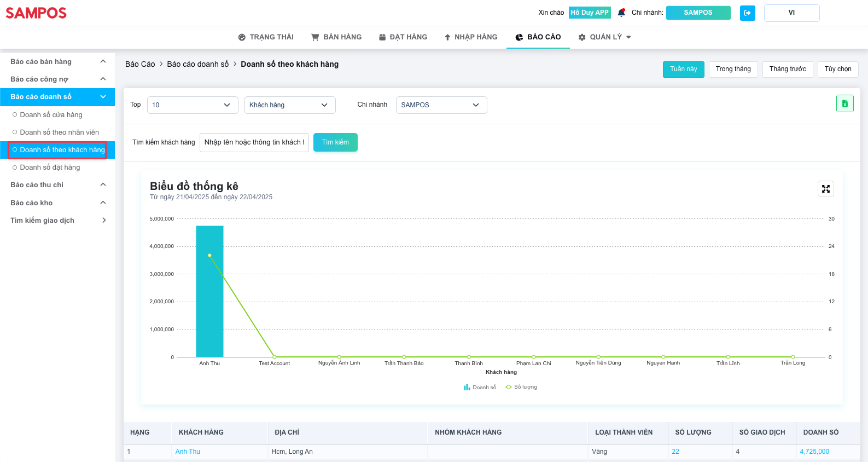The image size is (868, 462).
Task: Toggle Số lượng legend line icon
Action: pos(509,387)
